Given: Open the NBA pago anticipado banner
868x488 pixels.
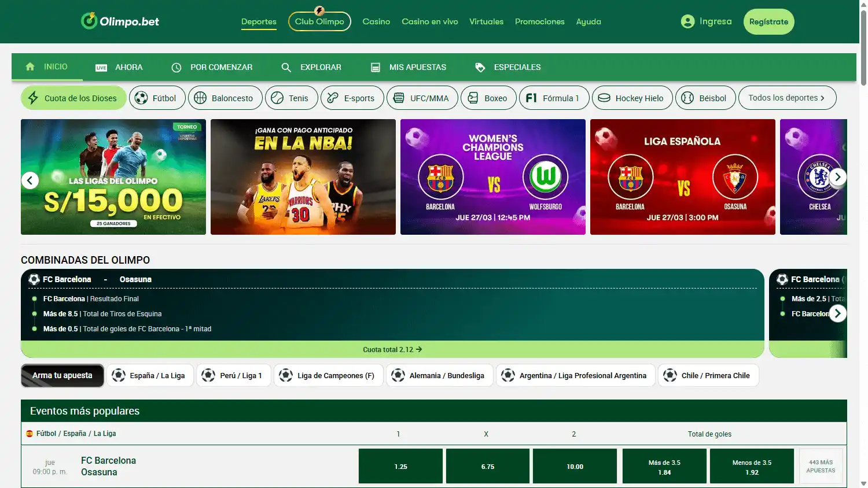Looking at the screenshot, I should tap(303, 177).
